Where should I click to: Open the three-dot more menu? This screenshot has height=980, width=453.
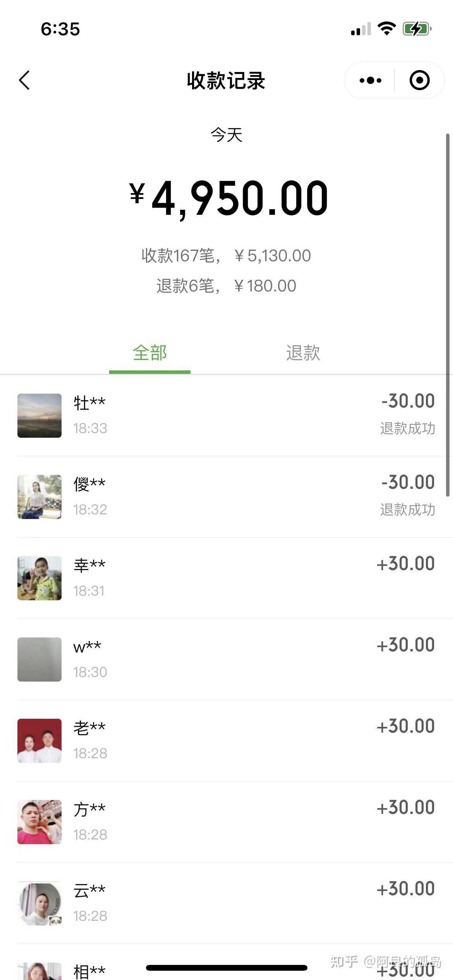pos(370,81)
